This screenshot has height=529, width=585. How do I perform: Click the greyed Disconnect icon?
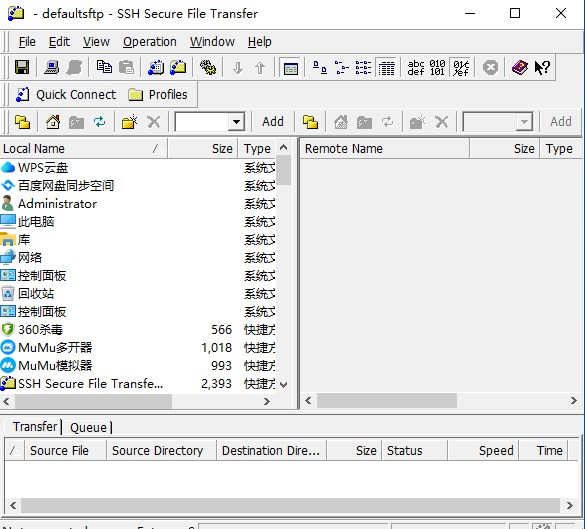[x=74, y=68]
